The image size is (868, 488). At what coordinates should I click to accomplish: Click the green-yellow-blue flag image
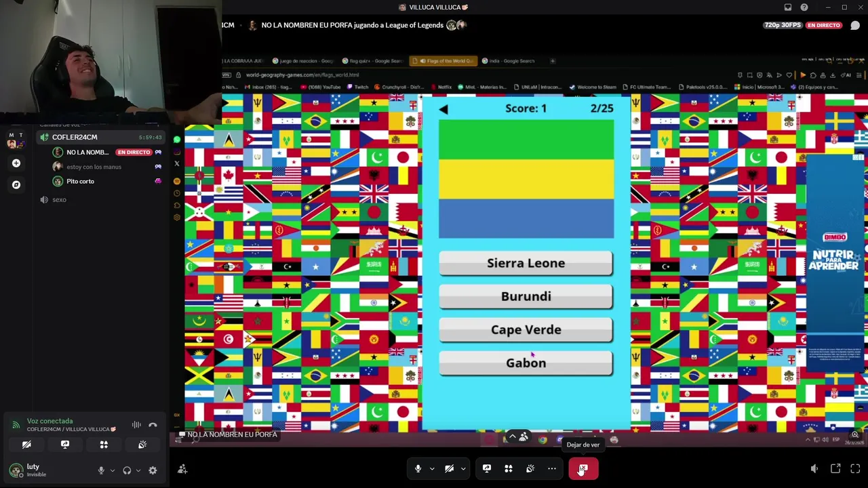tap(526, 180)
